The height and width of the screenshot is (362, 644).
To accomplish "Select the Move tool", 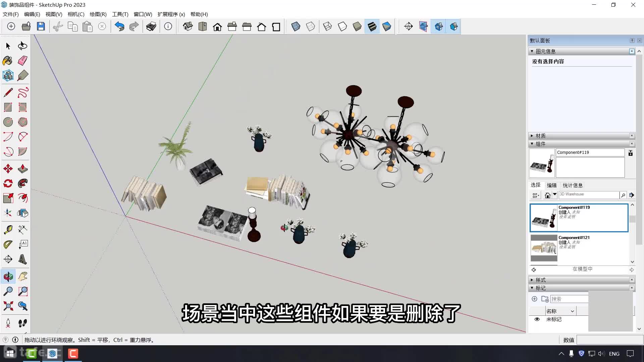I will tap(8, 169).
